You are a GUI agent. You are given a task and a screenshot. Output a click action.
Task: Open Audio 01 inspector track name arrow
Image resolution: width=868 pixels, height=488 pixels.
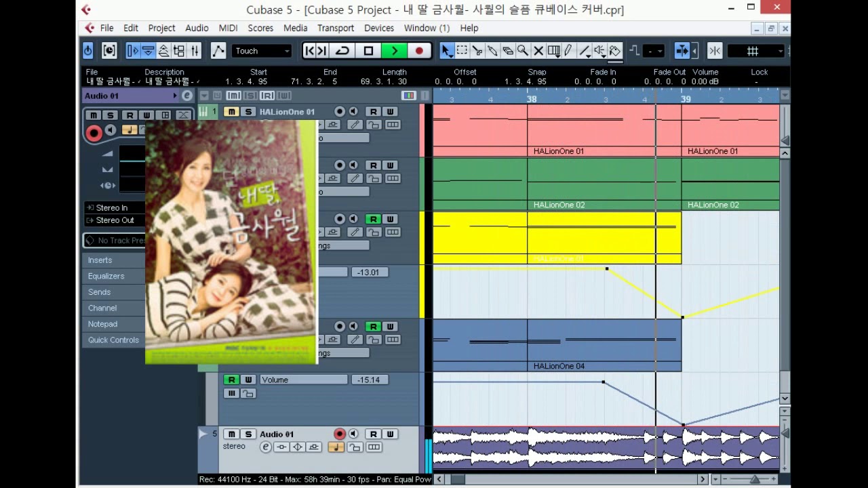[174, 96]
